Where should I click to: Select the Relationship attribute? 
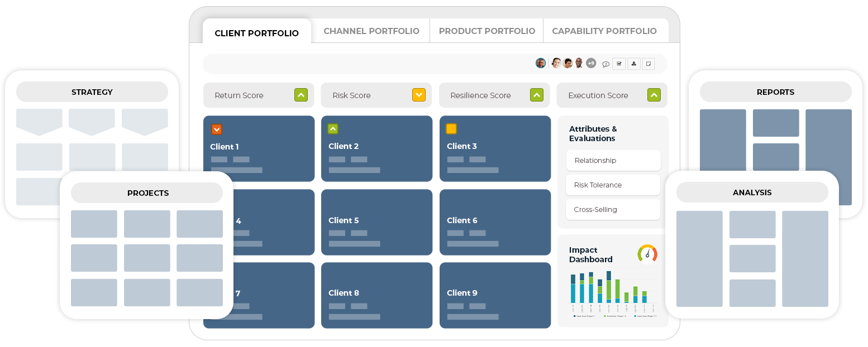613,160
